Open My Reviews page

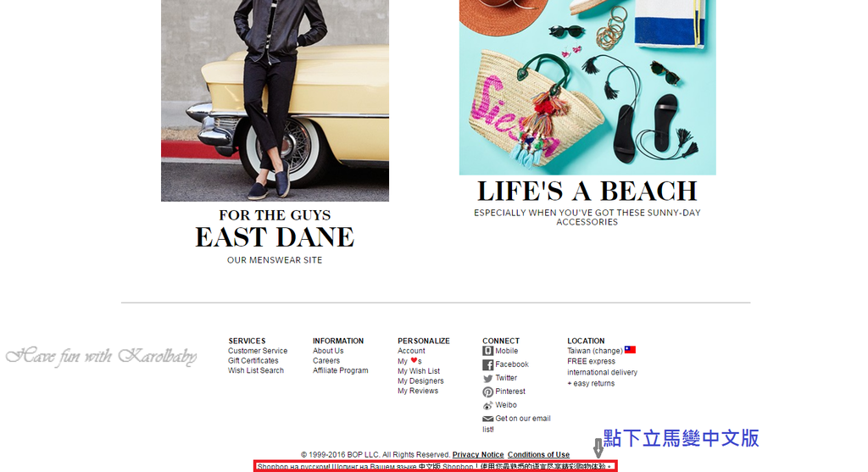[x=417, y=391]
